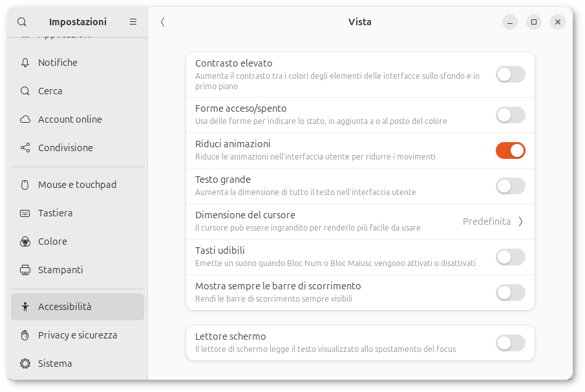Click the Notifiche bell icon
Image resolution: width=585 pixels, height=392 pixels.
tap(25, 63)
